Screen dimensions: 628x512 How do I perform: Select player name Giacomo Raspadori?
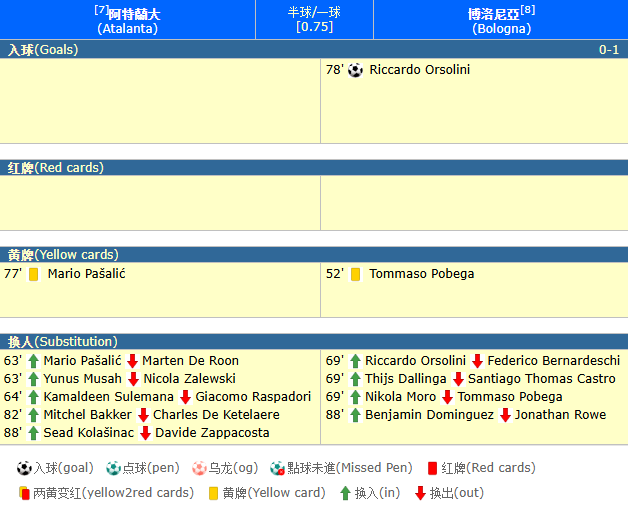tap(253, 397)
